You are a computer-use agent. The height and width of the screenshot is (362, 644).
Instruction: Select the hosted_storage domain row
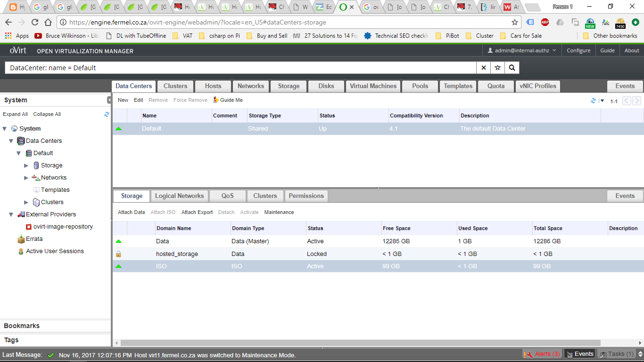pyautogui.click(x=177, y=254)
